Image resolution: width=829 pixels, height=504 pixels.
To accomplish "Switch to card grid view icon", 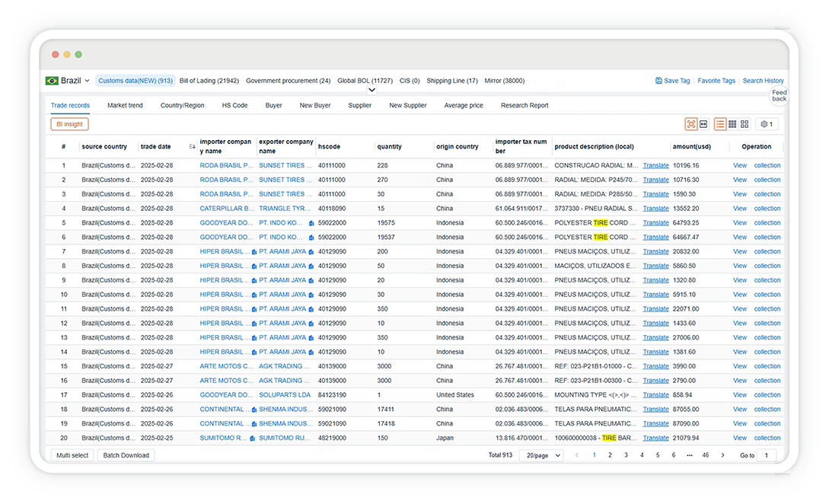I will [745, 124].
